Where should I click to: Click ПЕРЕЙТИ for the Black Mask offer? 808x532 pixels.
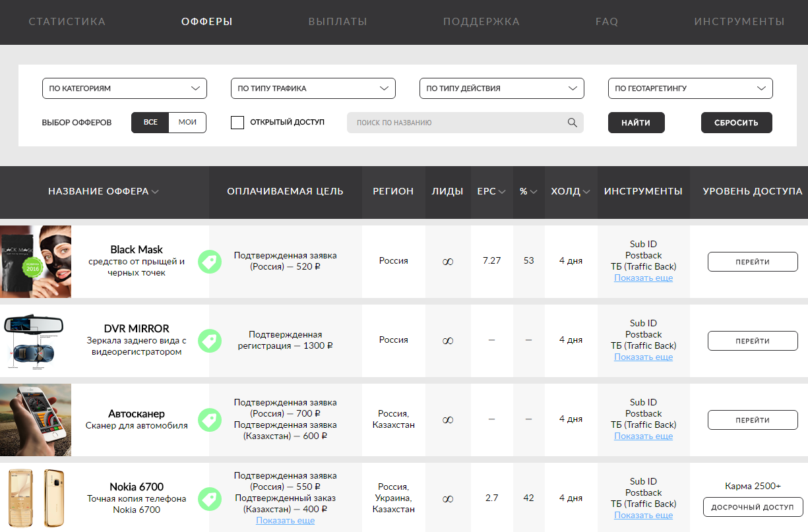(x=753, y=262)
